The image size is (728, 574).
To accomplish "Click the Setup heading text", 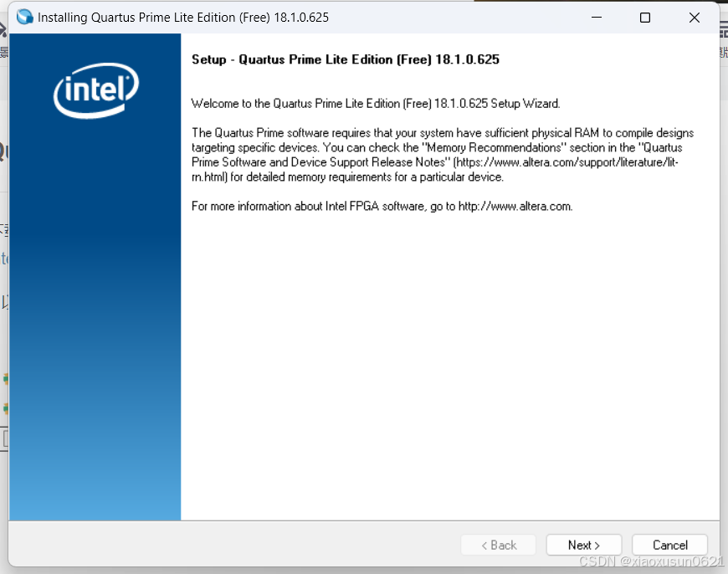I will pos(346,59).
